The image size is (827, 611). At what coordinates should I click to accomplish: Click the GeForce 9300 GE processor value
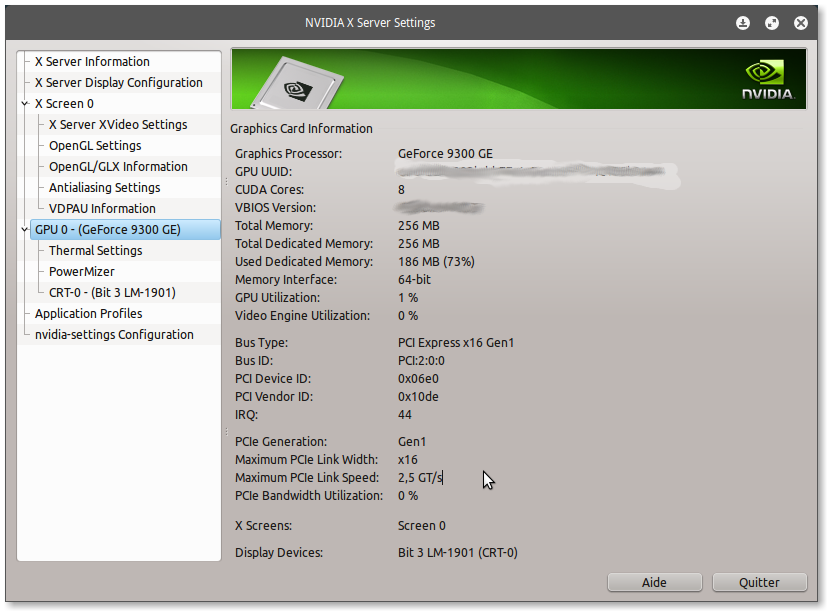[x=445, y=154]
